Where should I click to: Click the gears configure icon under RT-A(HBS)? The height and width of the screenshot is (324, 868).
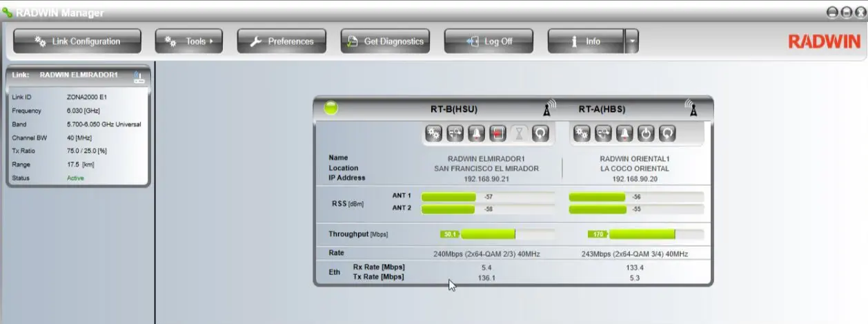click(x=582, y=133)
